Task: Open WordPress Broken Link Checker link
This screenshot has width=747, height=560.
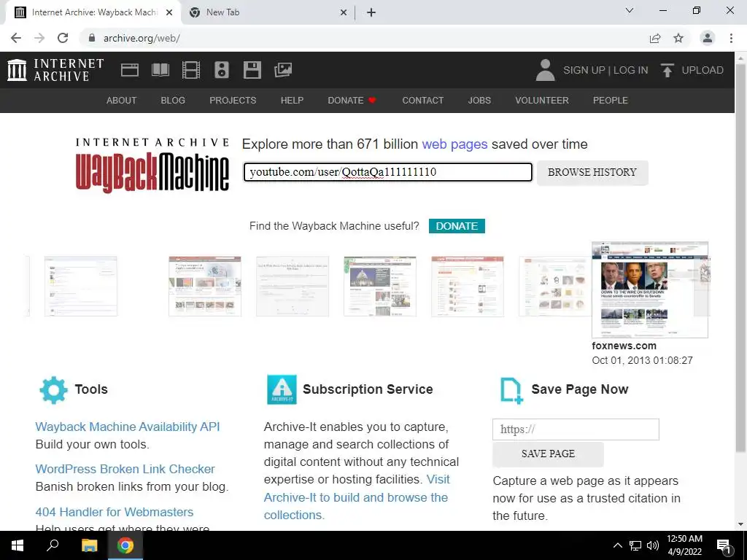Action: [125, 469]
